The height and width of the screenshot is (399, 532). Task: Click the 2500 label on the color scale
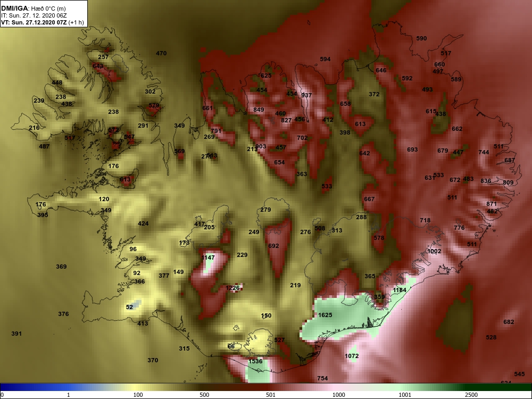click(471, 395)
